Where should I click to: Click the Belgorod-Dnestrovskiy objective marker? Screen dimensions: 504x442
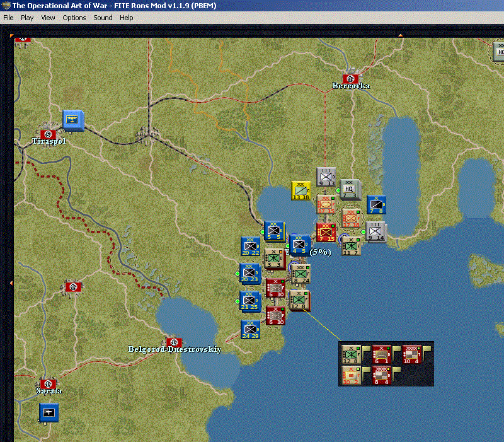pos(174,342)
